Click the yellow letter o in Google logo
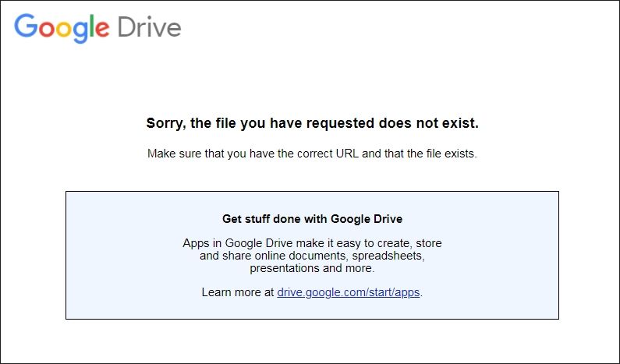Viewport: 620px width, 364px height. (64, 30)
